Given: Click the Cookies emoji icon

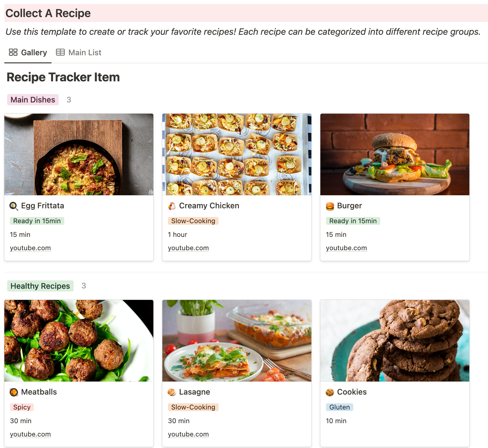Looking at the screenshot, I should tap(330, 392).
